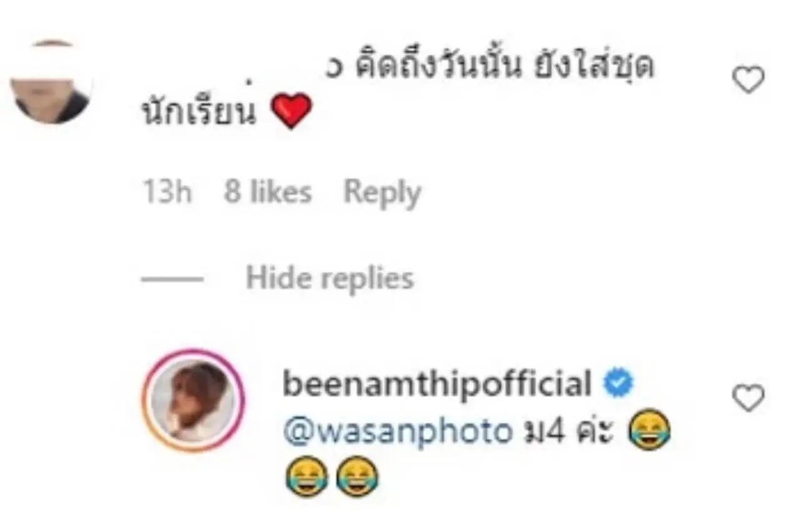
Task: Open beenamthipofficial's story ring avatar
Action: pos(193,400)
